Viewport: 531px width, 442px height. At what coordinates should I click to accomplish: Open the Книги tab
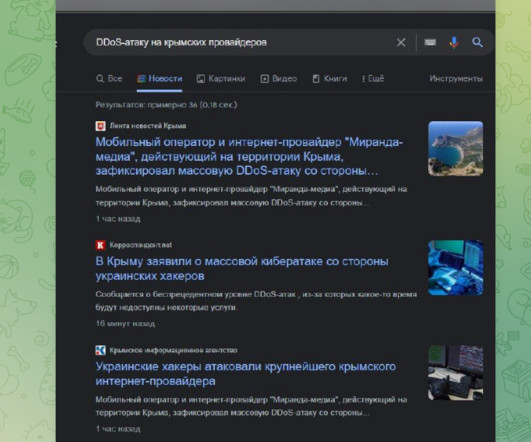[330, 79]
